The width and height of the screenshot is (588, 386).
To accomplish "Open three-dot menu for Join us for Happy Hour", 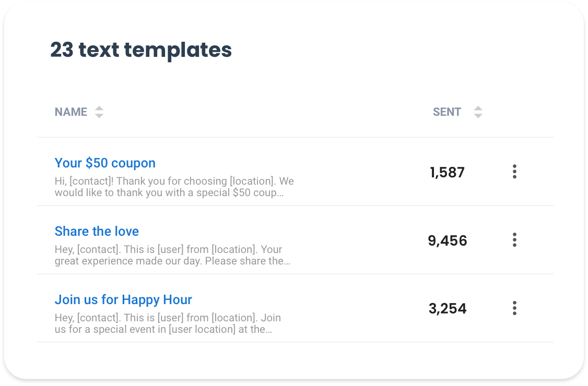I will [514, 308].
